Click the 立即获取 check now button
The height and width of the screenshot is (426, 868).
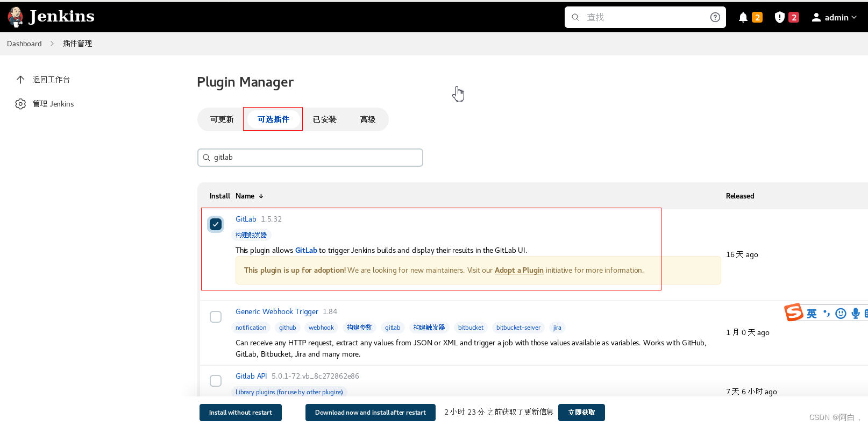(581, 413)
